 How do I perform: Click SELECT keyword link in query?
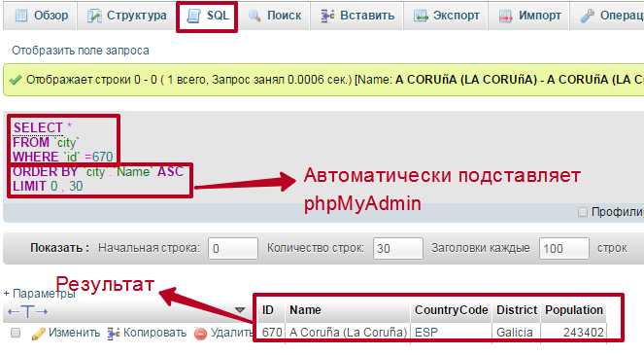(37, 127)
